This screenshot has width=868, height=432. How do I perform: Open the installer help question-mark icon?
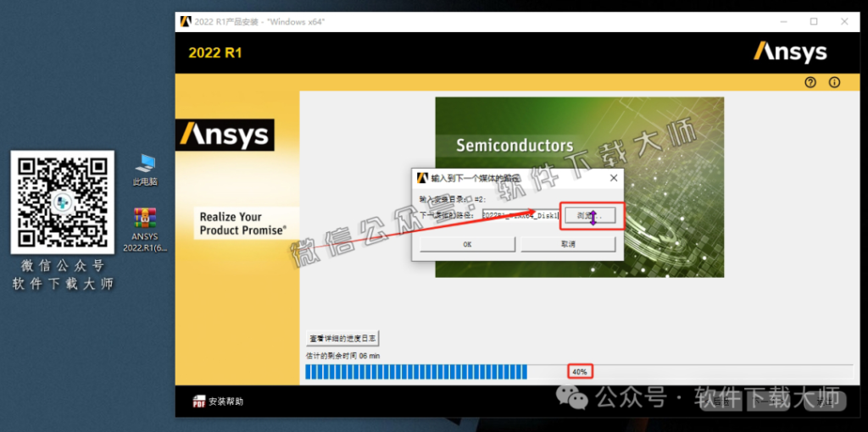click(810, 82)
